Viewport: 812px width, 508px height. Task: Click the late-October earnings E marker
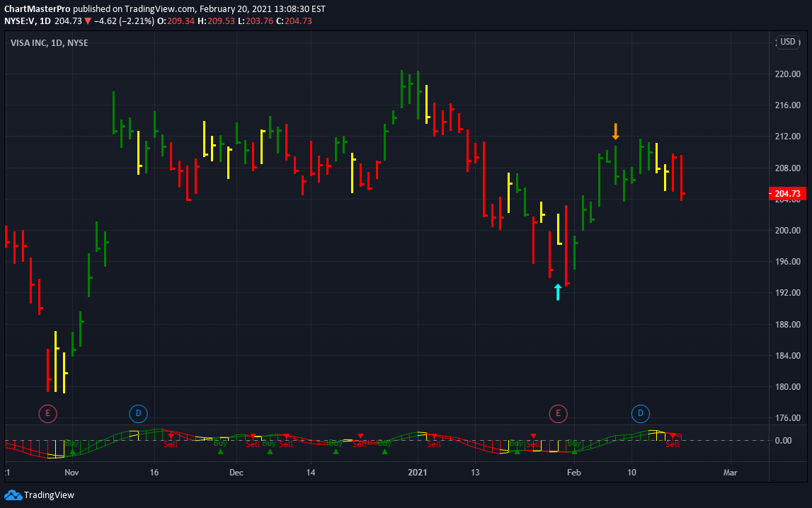click(47, 413)
